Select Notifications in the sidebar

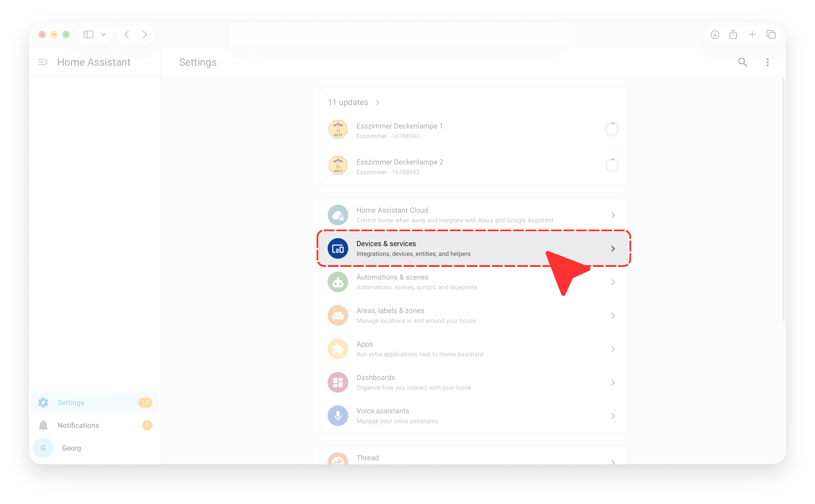(95, 425)
